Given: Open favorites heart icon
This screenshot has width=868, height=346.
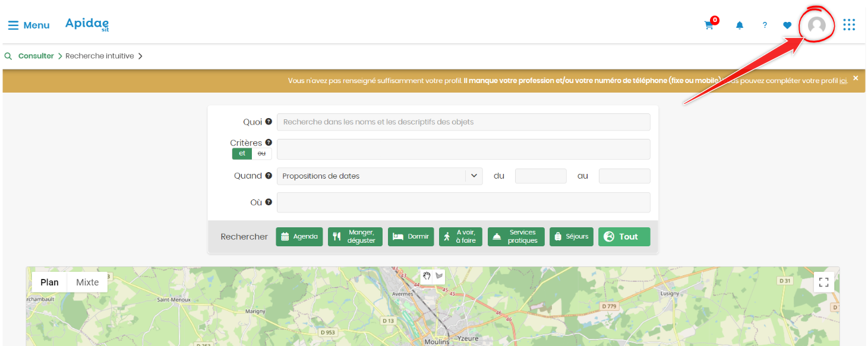Looking at the screenshot, I should (x=787, y=26).
